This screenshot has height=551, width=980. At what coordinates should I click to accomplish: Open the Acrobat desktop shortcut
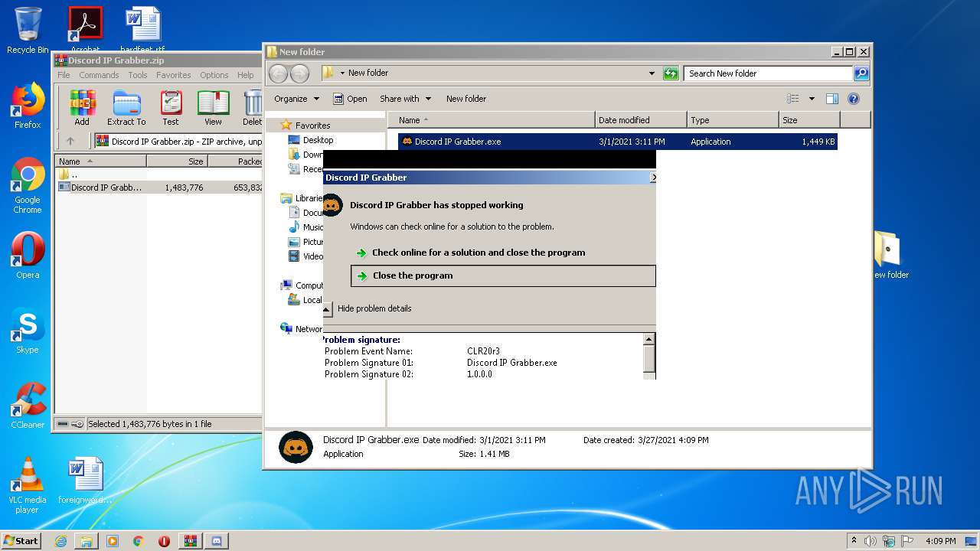[x=85, y=29]
